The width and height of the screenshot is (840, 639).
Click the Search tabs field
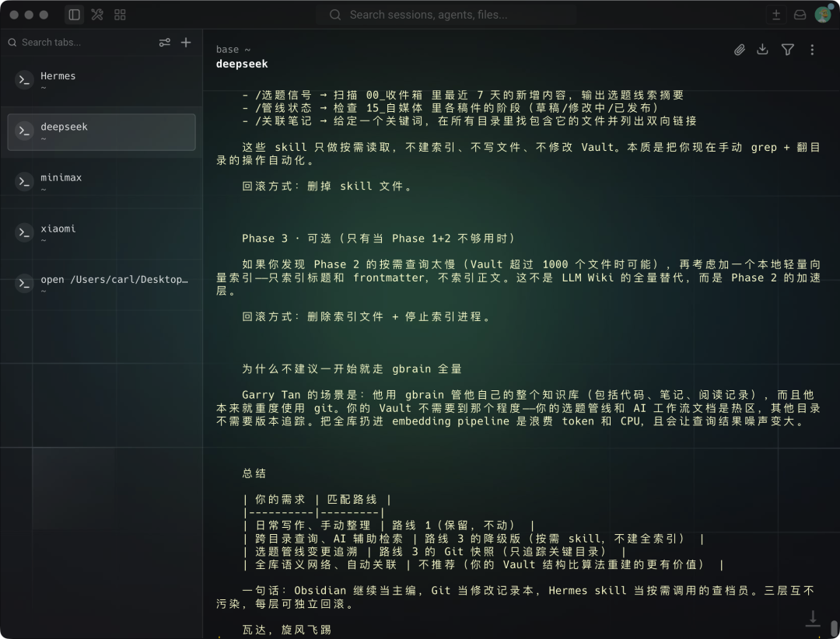pyautogui.click(x=80, y=42)
